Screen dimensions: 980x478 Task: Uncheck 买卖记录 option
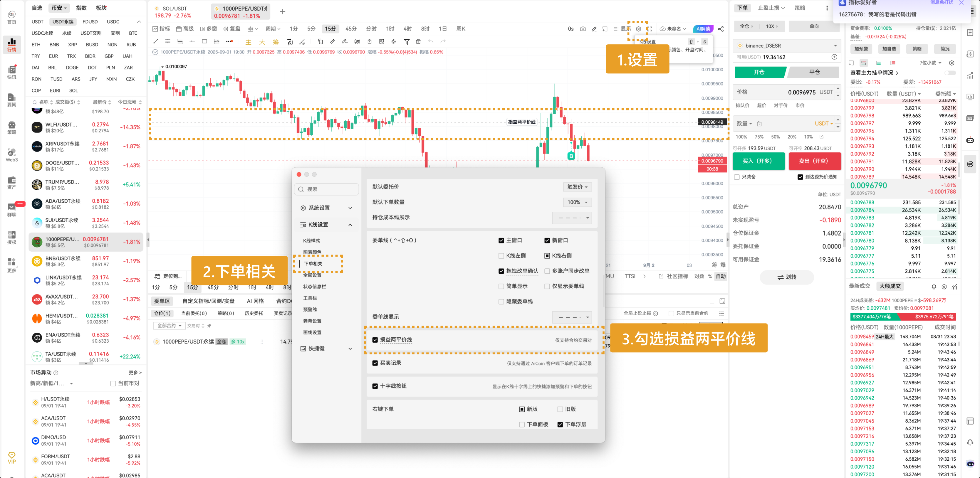375,363
